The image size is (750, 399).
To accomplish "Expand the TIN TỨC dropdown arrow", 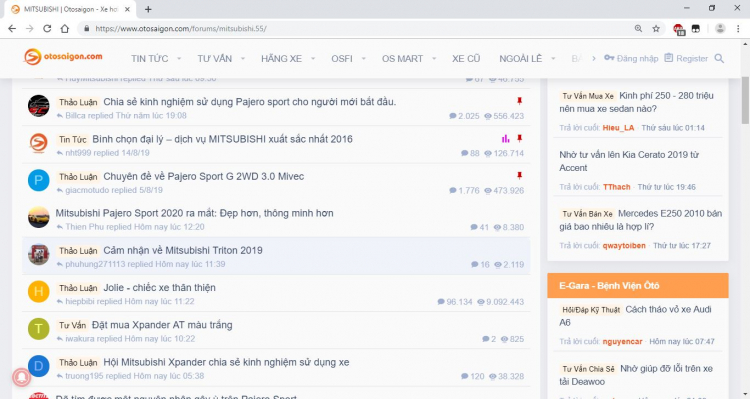I will point(179,59).
